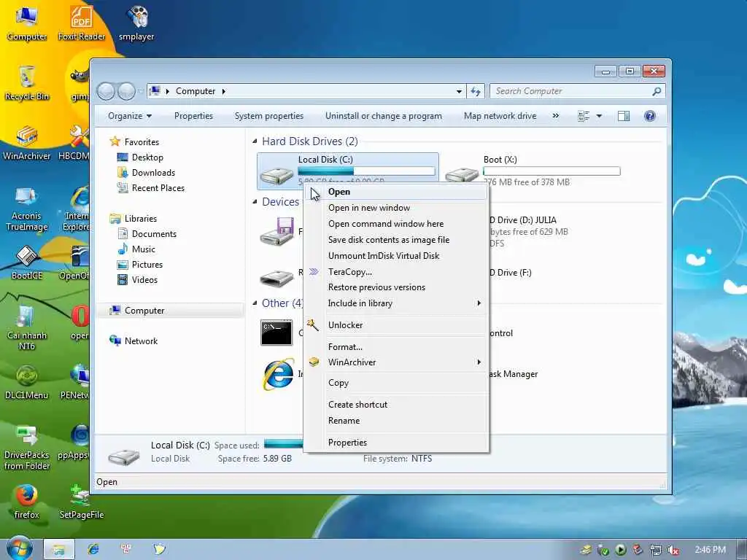Screen dimensions: 747x560
Task: Click the search magnifier icon
Action: click(657, 91)
